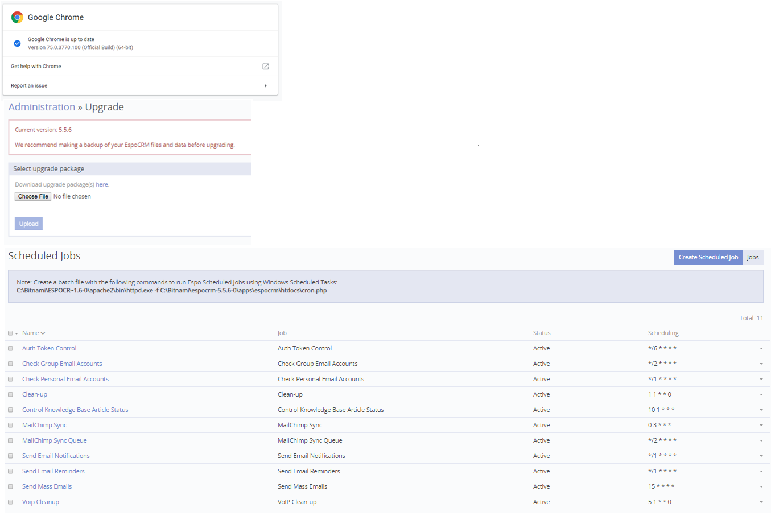Check the MailChimp Sync Queue row checkbox
Viewport: 771px width, 532px height.
click(10, 440)
